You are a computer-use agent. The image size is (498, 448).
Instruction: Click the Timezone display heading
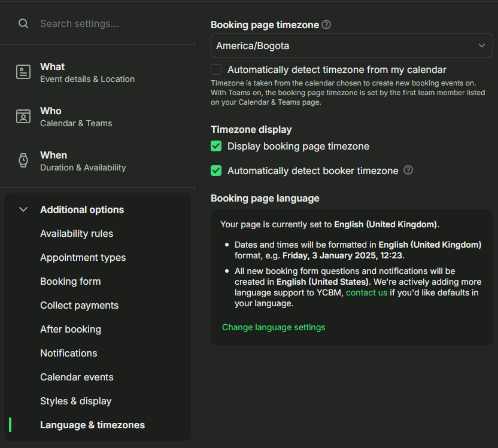click(251, 129)
